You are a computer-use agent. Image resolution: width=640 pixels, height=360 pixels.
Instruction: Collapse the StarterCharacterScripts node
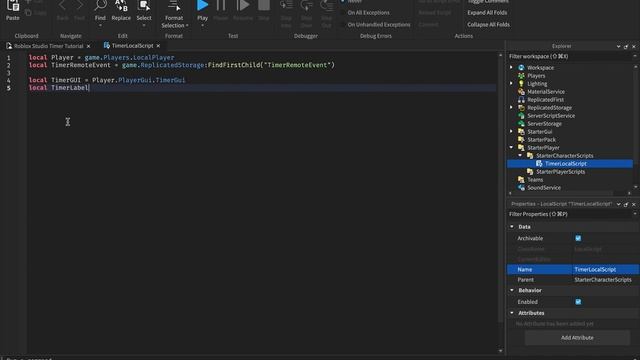[520, 156]
